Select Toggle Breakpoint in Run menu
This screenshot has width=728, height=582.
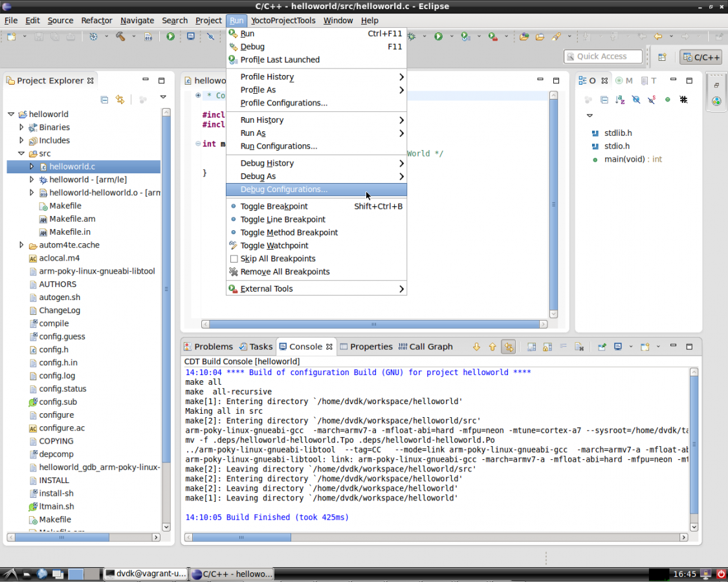[x=274, y=206]
